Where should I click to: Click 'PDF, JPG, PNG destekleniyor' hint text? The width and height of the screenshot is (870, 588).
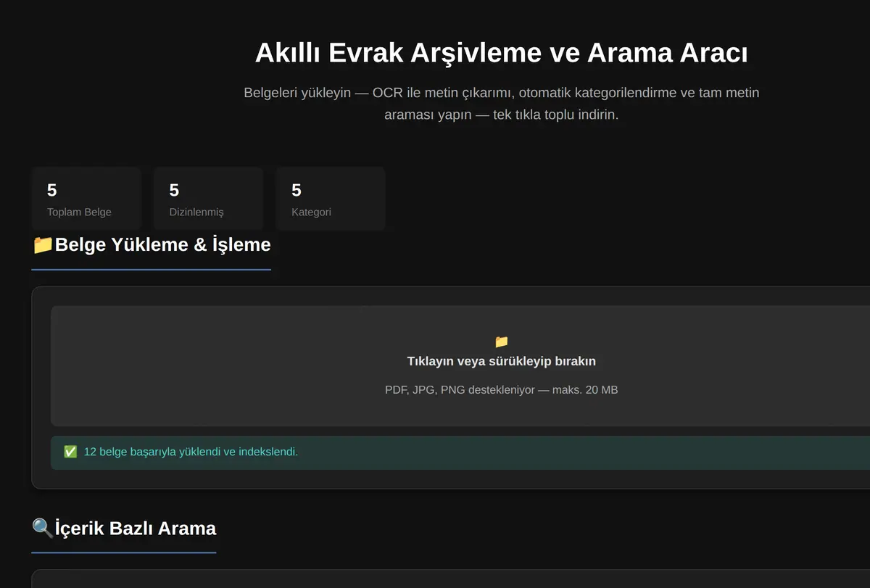click(x=502, y=390)
